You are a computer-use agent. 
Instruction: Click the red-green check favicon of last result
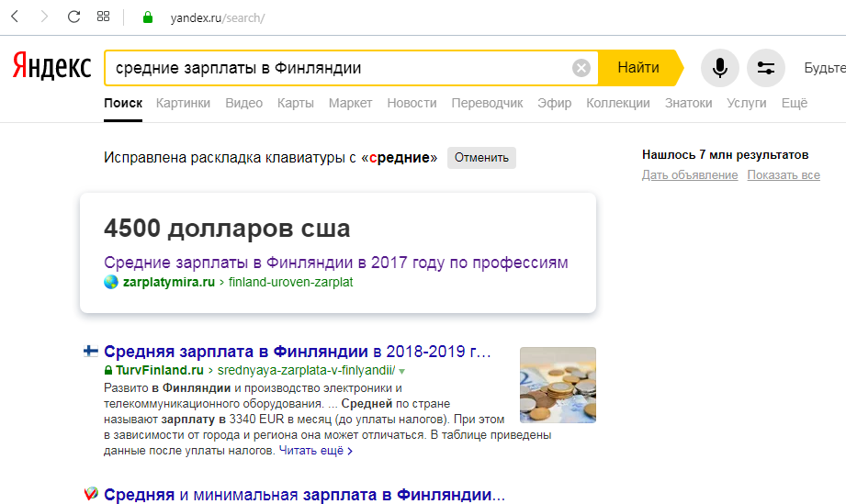(91, 493)
